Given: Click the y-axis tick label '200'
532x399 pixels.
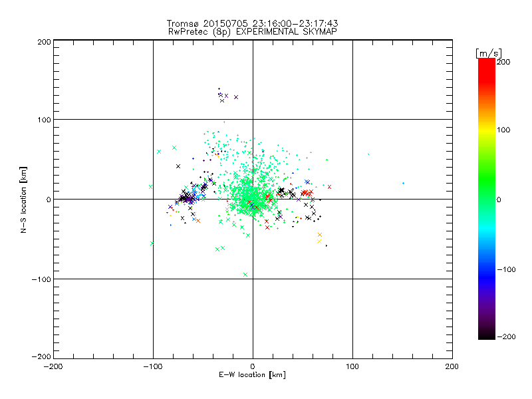Looking at the screenshot, I should pyautogui.click(x=44, y=43).
